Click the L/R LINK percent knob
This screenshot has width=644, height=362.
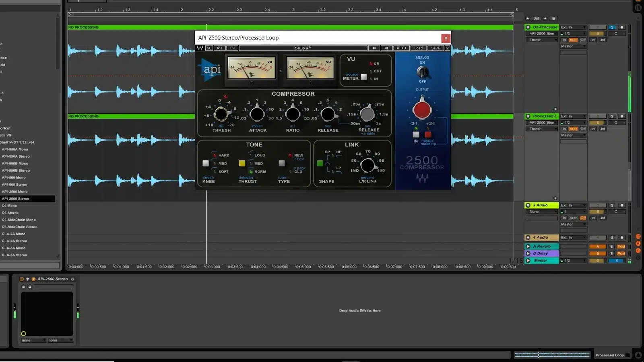[x=367, y=165]
